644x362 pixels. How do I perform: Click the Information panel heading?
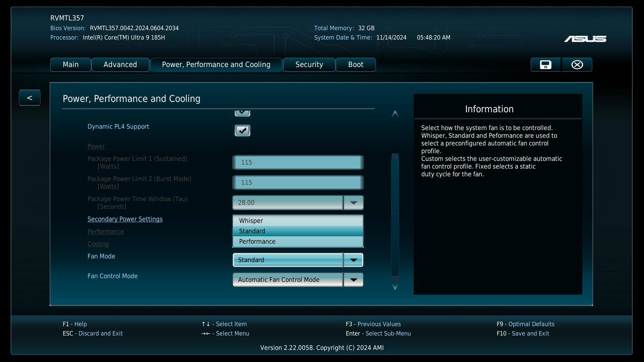[x=489, y=109]
